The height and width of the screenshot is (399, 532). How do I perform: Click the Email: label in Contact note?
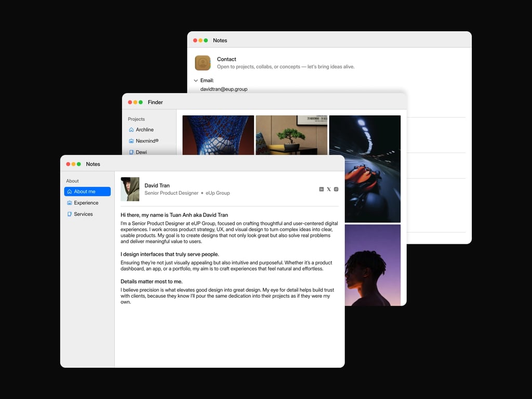pyautogui.click(x=207, y=81)
